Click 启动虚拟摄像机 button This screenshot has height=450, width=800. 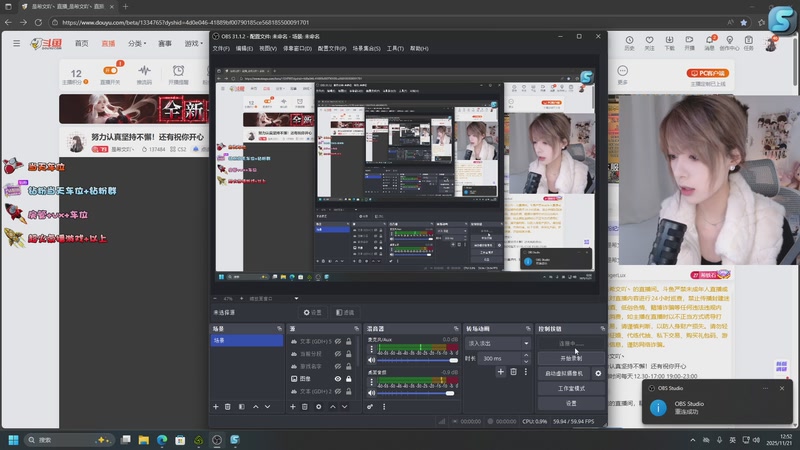[564, 373]
